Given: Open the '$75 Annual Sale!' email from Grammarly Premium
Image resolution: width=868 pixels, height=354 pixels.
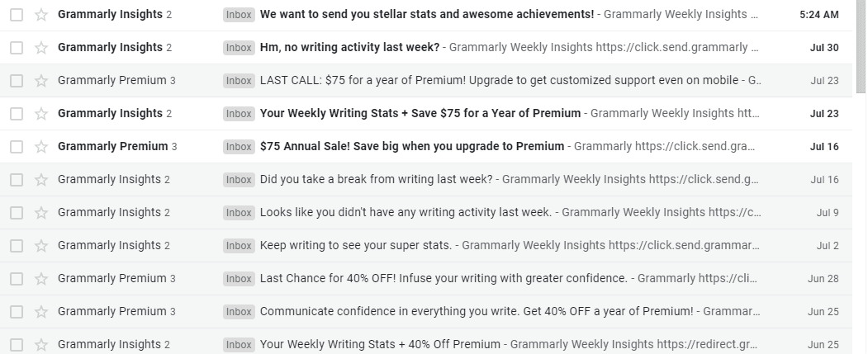Looking at the screenshot, I should 412,147.
